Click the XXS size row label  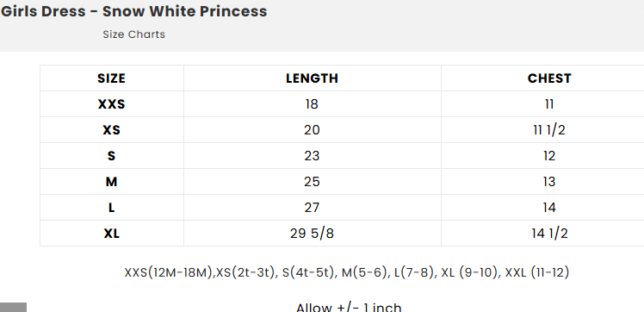(x=111, y=104)
